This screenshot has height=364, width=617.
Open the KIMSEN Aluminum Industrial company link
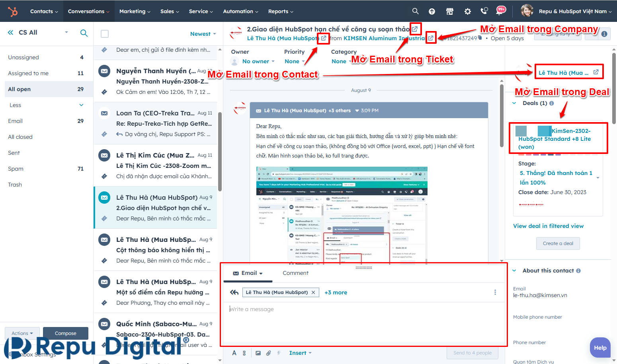click(x=385, y=38)
